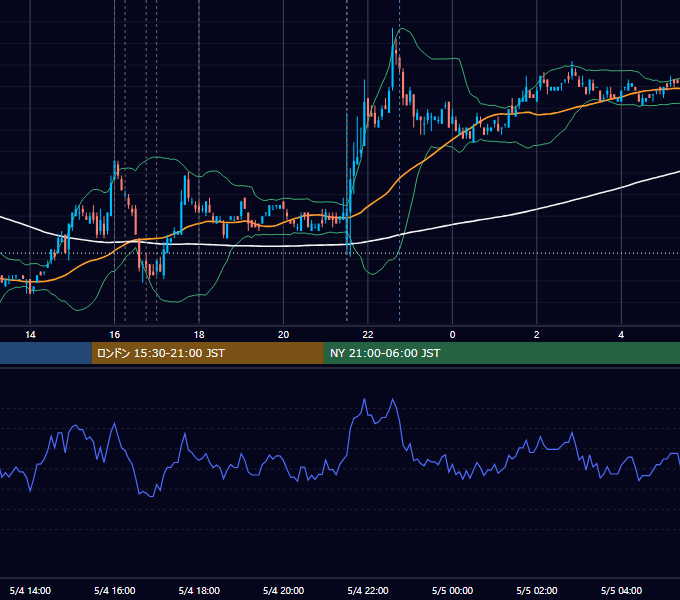Viewport: 680px width, 600px height.
Task: Click the 5/5 00:00 time label
Action: click(452, 590)
